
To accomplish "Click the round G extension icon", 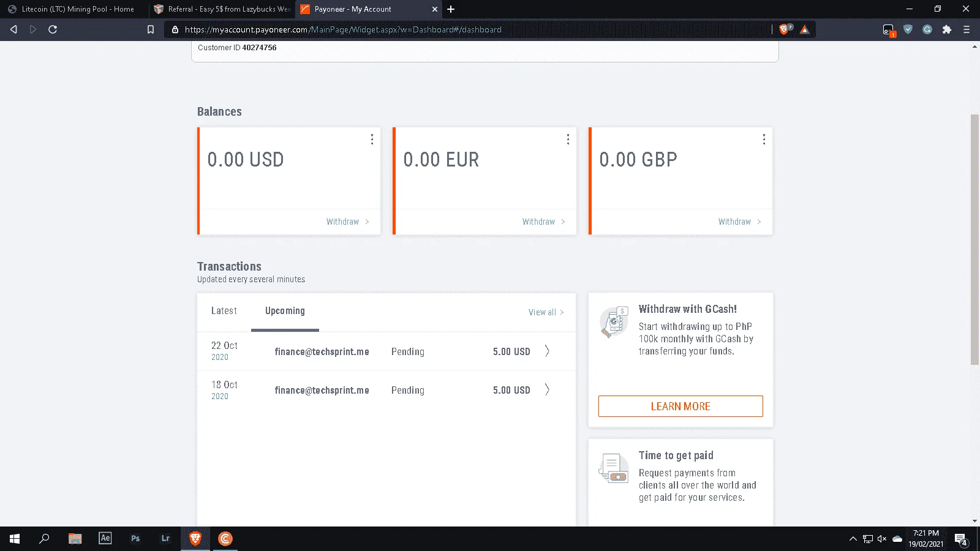I will coord(927,29).
